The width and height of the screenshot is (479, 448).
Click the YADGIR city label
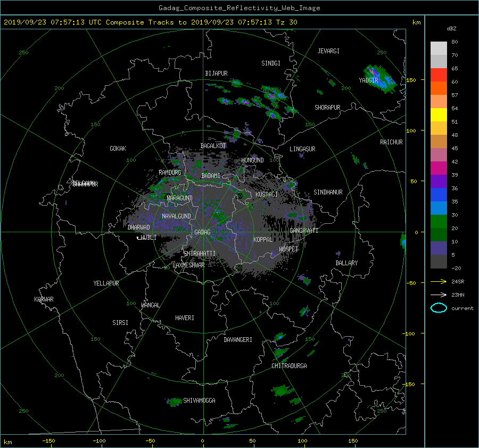pyautogui.click(x=368, y=80)
